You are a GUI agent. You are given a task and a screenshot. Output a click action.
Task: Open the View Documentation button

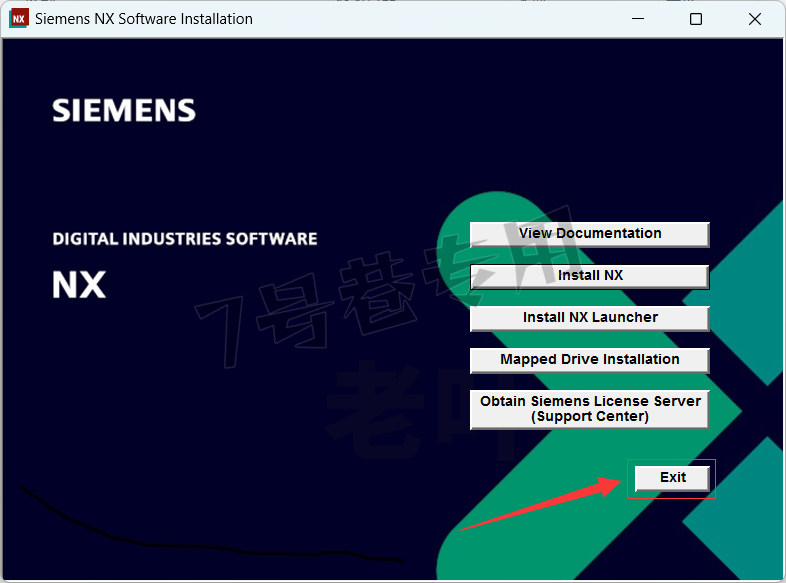pyautogui.click(x=590, y=234)
